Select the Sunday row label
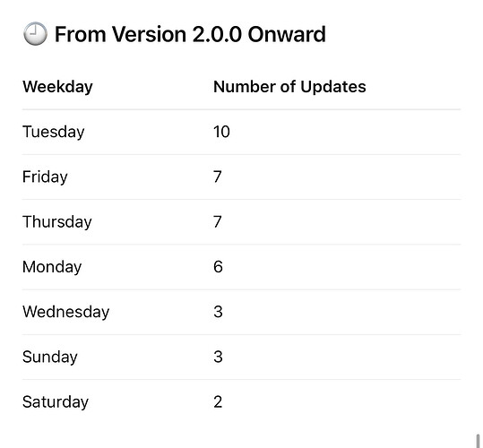The image size is (483, 448). [50, 358]
